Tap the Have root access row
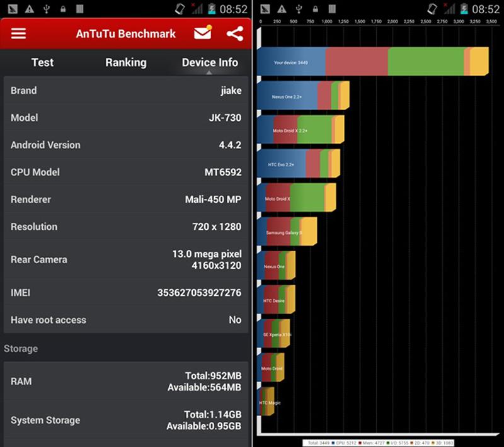This screenshot has width=504, height=447. click(x=125, y=320)
